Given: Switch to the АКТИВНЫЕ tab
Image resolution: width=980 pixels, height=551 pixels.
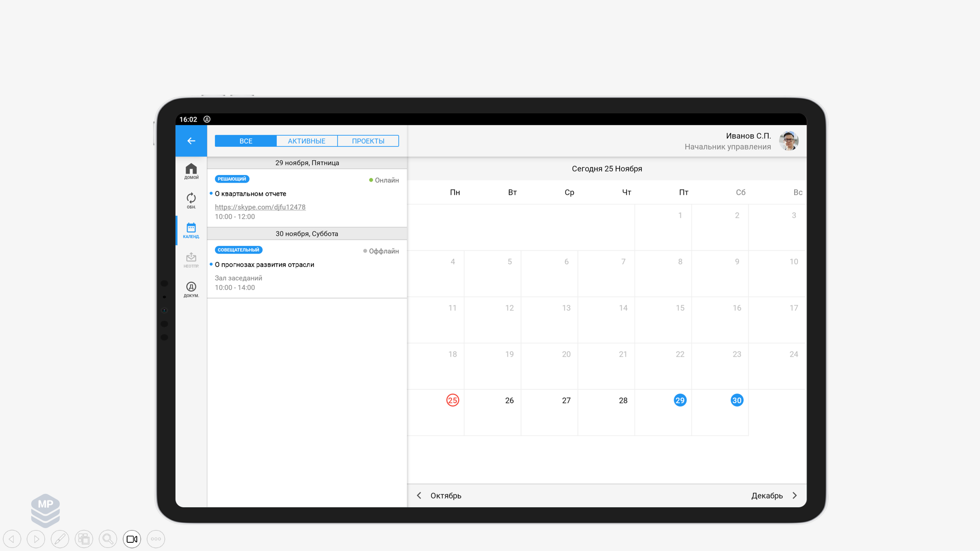Looking at the screenshot, I should 306,141.
